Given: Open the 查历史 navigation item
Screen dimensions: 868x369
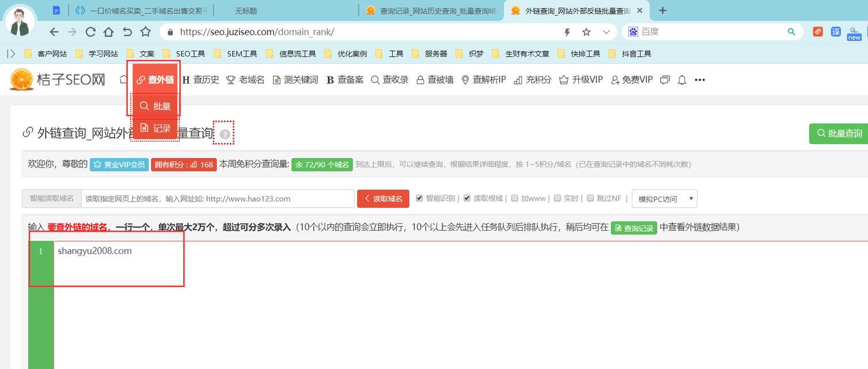Looking at the screenshot, I should point(200,80).
